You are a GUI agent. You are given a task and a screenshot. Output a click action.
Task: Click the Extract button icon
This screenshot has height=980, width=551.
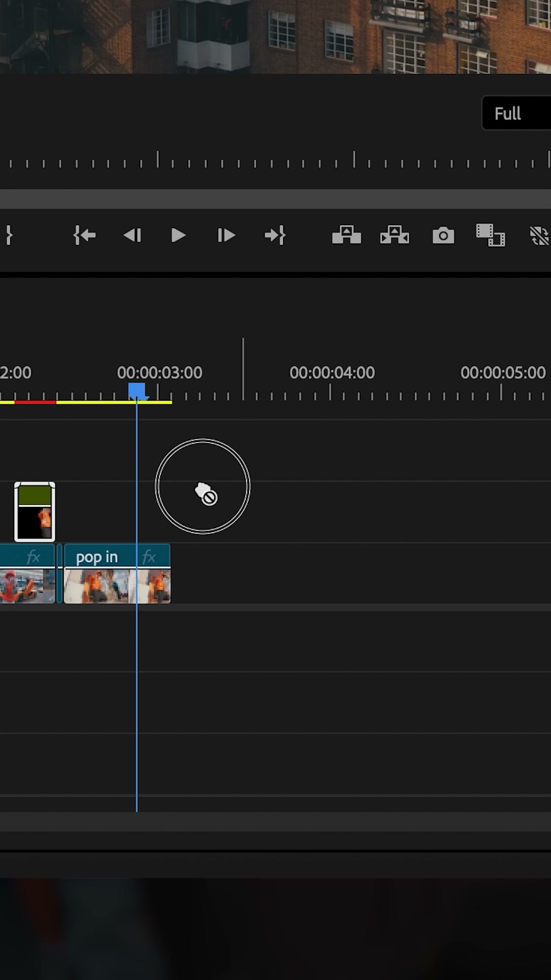point(394,235)
